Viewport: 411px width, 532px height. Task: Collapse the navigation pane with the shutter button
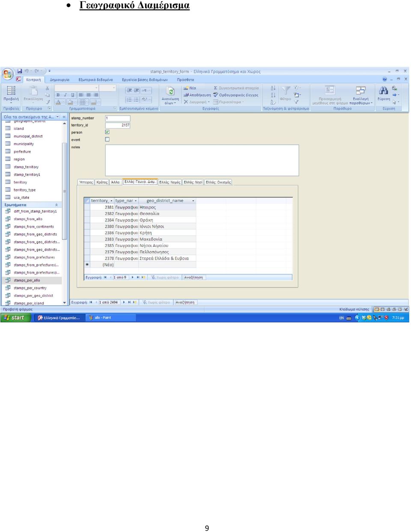click(64, 117)
